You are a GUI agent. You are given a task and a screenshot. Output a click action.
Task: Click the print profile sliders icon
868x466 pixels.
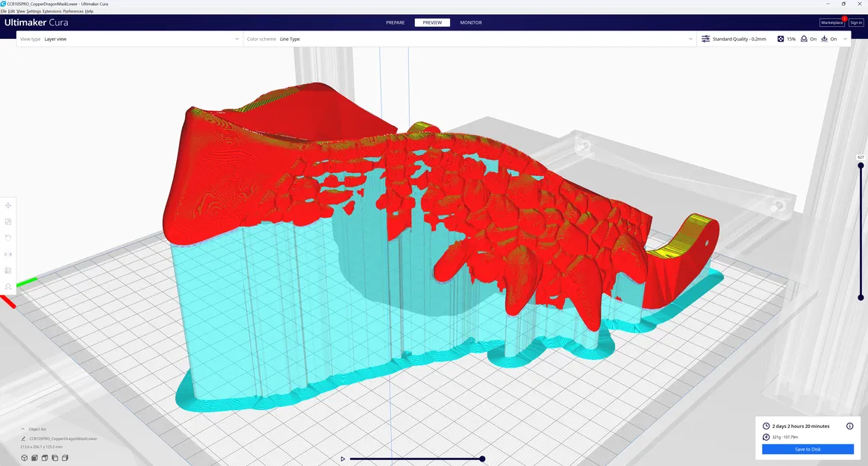[x=705, y=40]
